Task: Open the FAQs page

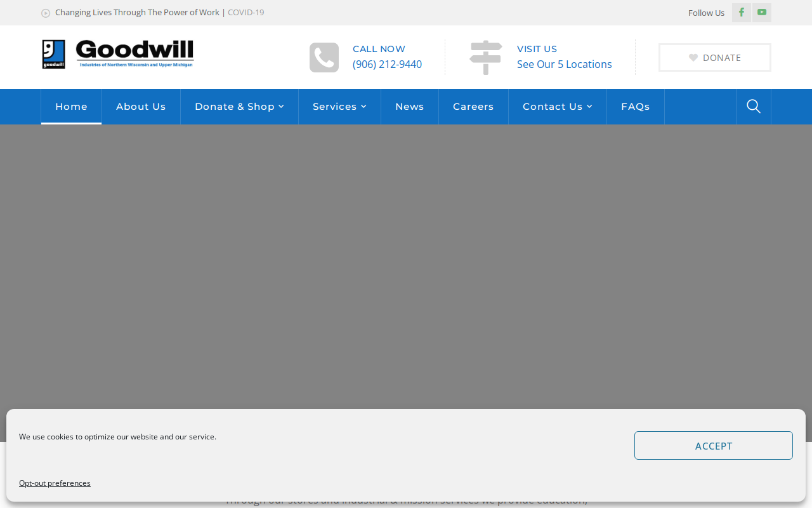Action: [x=636, y=107]
